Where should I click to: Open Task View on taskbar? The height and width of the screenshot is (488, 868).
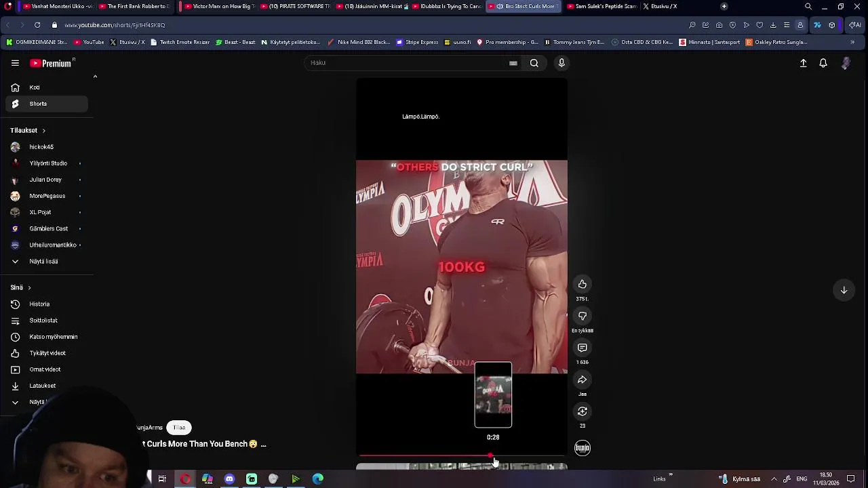click(162, 479)
